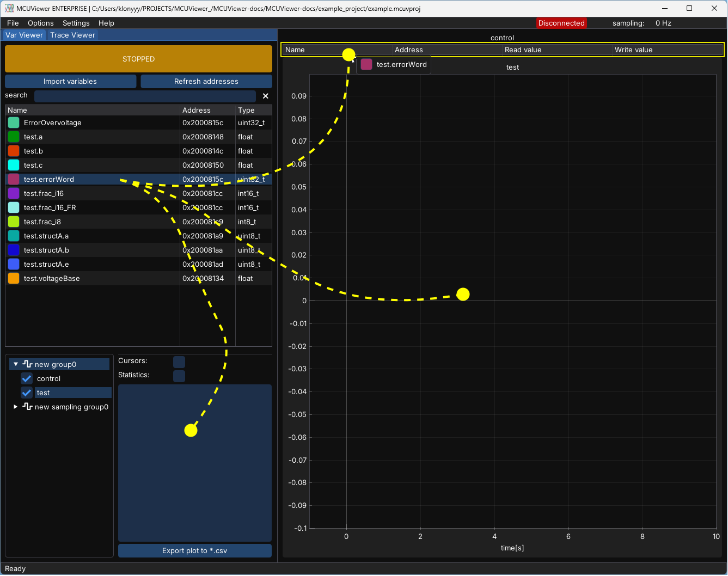Click the test.structA.b dark blue swatch
728x576 pixels.
coord(14,250)
